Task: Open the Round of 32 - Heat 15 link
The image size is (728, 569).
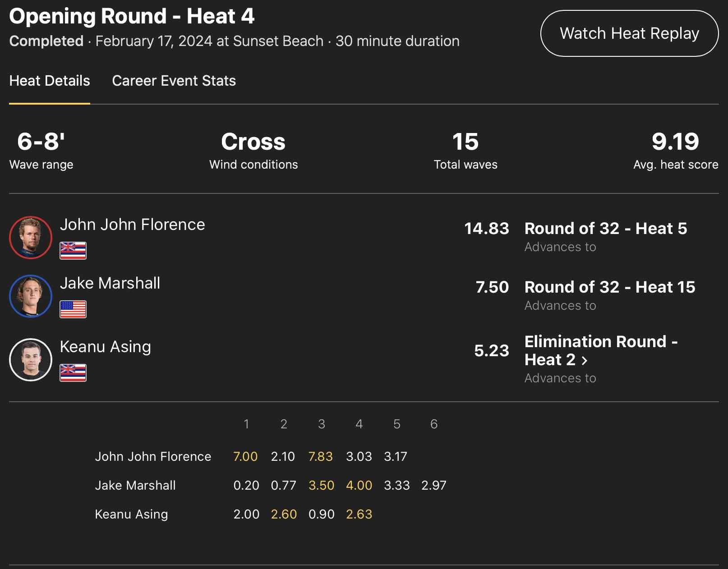Action: point(609,287)
